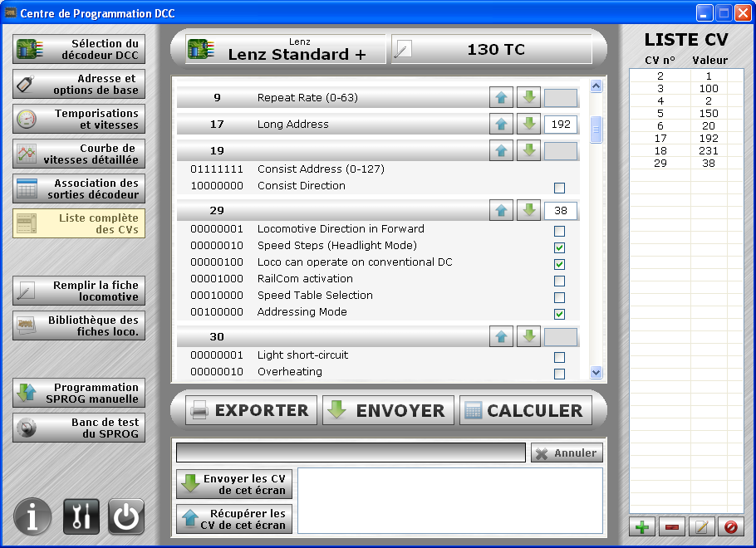Image resolution: width=756 pixels, height=548 pixels.
Task: Read CV 30 with blue up arrow
Action: (501, 337)
